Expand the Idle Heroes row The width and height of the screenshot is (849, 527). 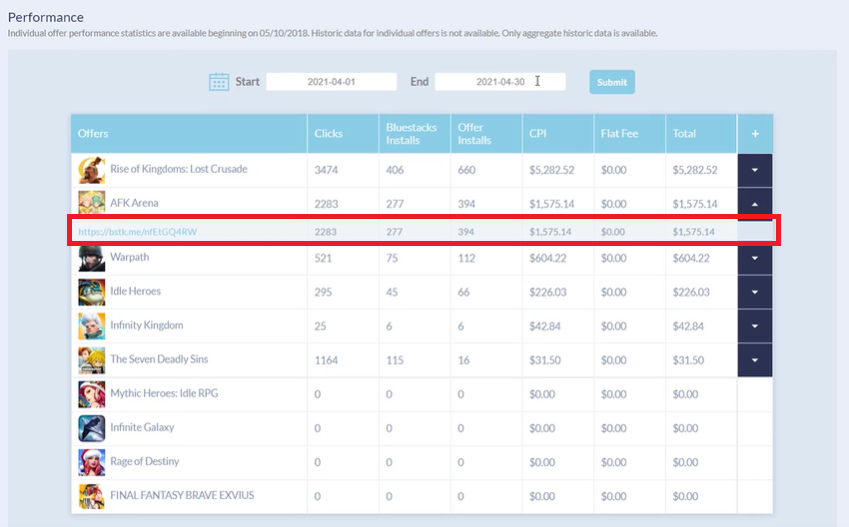(x=755, y=292)
